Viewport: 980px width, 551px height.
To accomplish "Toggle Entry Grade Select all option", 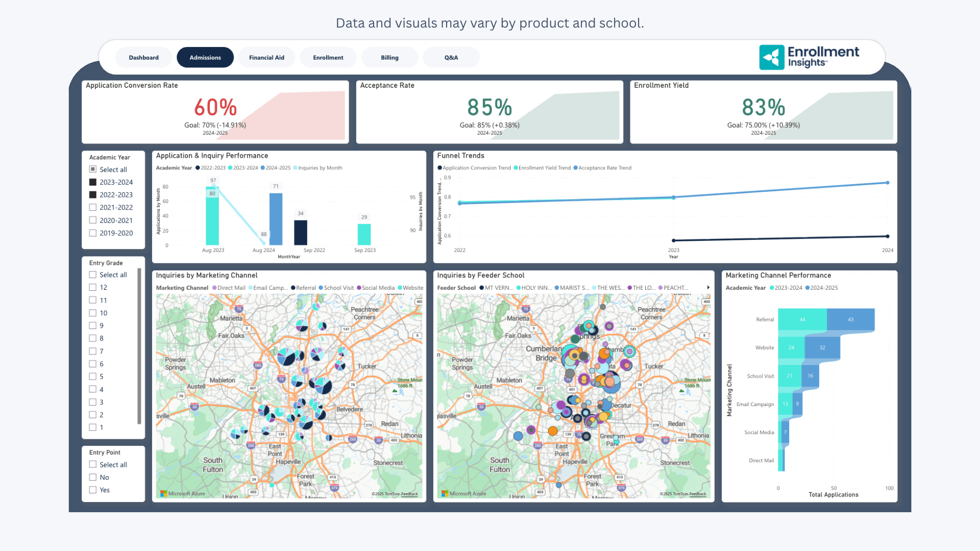I will coord(93,274).
